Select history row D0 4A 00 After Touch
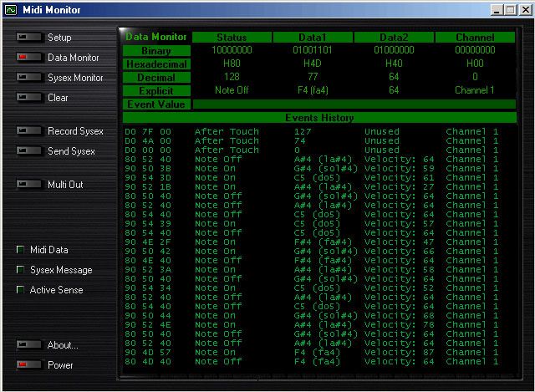Viewport: 535px width, 392px height. (x=312, y=140)
